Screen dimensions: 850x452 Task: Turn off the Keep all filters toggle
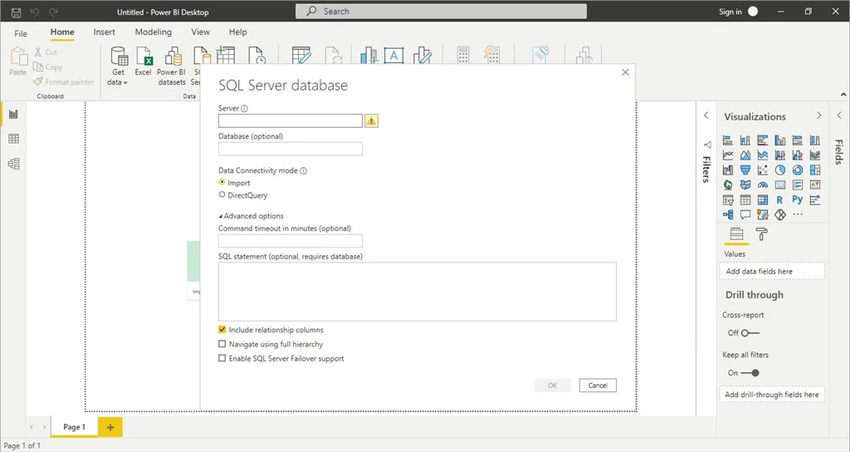750,373
